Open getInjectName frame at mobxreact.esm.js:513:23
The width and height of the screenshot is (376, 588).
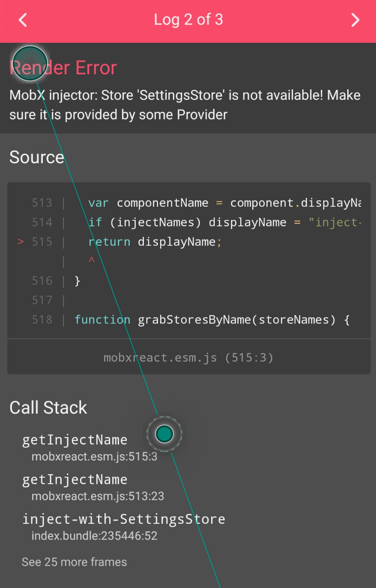click(x=93, y=487)
